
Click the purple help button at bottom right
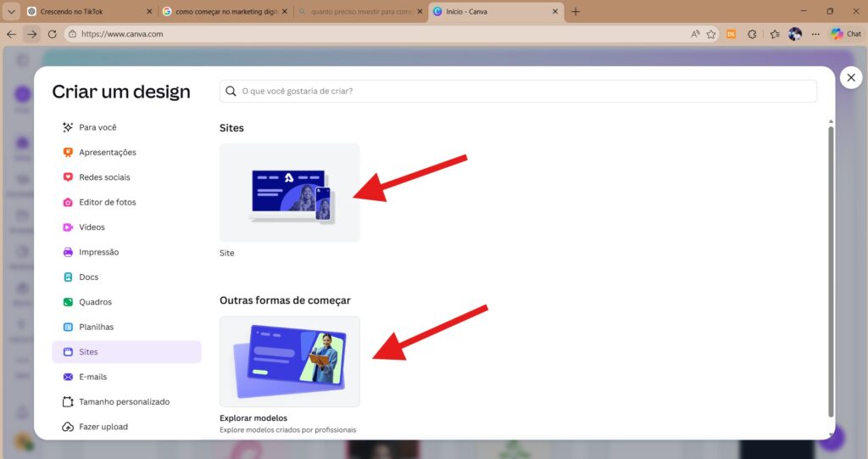tap(832, 438)
